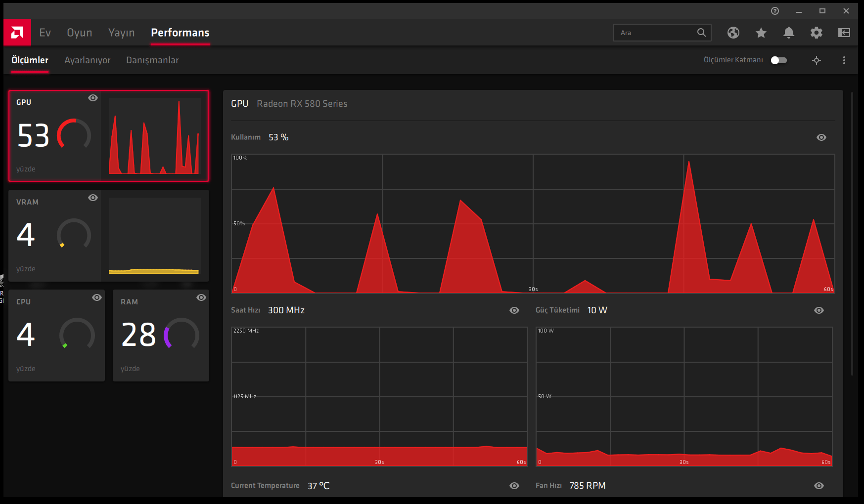Screen dimensions: 864x504
Task: Select the CPU usage card
Action: pyautogui.click(x=56, y=336)
